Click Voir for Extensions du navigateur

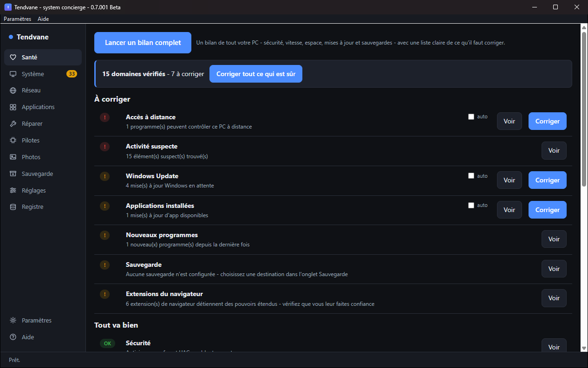[554, 298]
